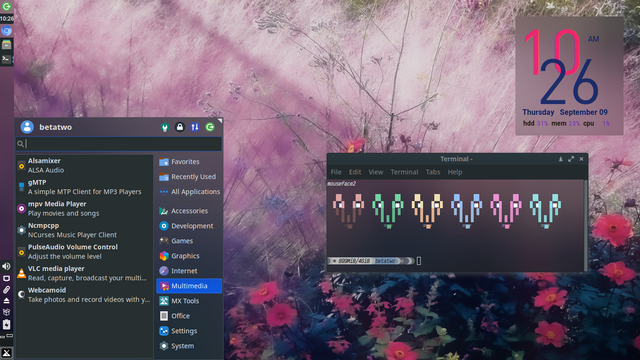Click the terminal window vertical scrollbar

586,224
